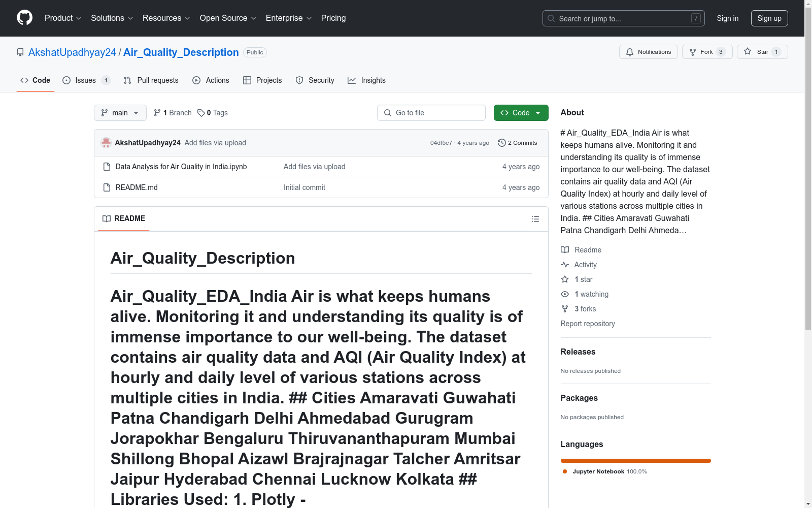Click the slash shortcut key icon in search
The image size is (812, 508).
tap(696, 18)
